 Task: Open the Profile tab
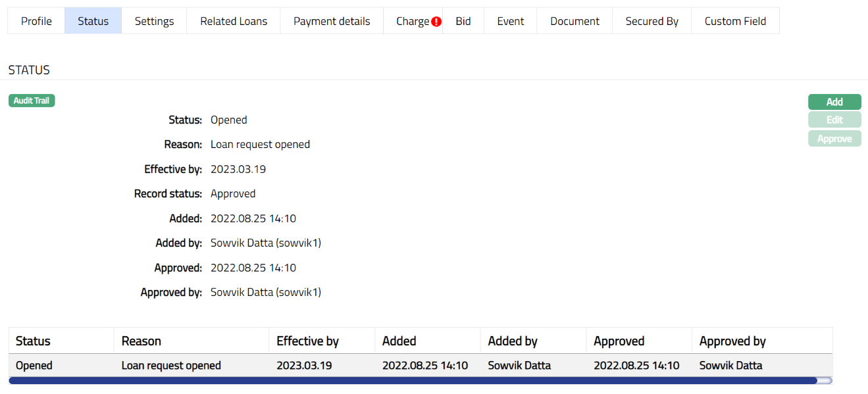click(x=36, y=21)
